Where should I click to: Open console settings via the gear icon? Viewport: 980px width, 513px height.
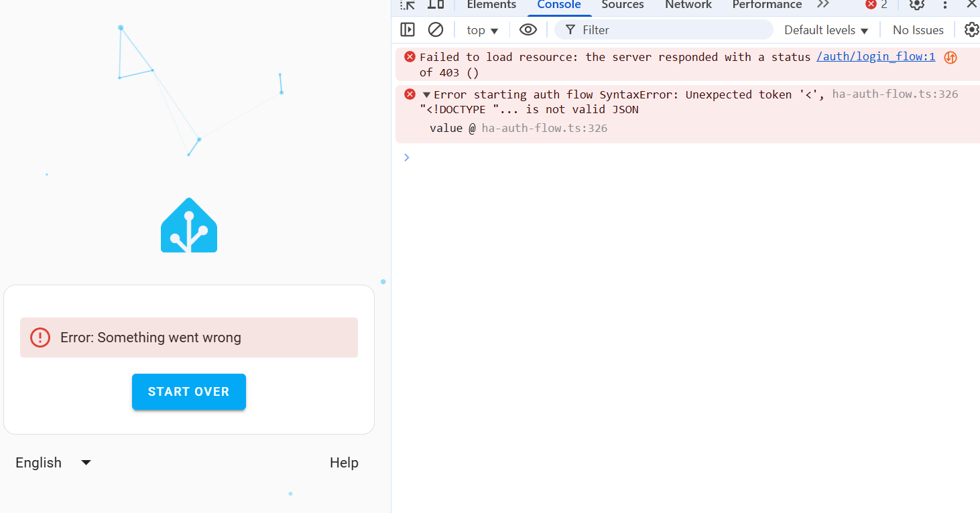click(x=971, y=29)
